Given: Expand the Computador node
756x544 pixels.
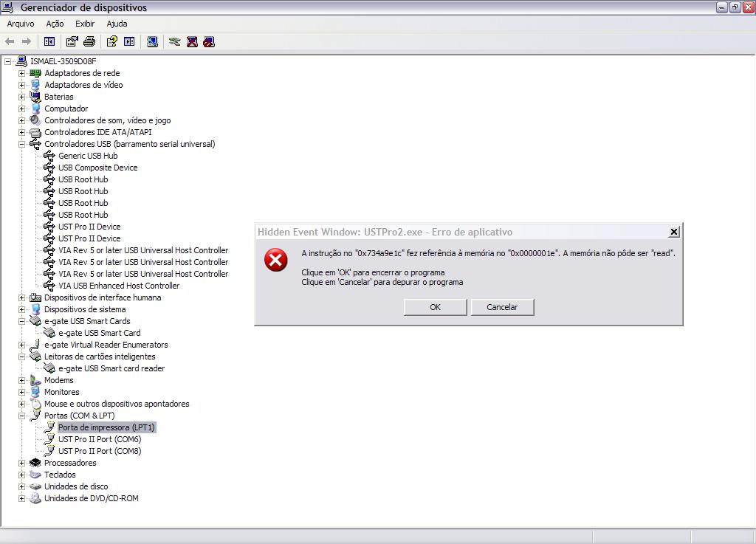Looking at the screenshot, I should [21, 109].
